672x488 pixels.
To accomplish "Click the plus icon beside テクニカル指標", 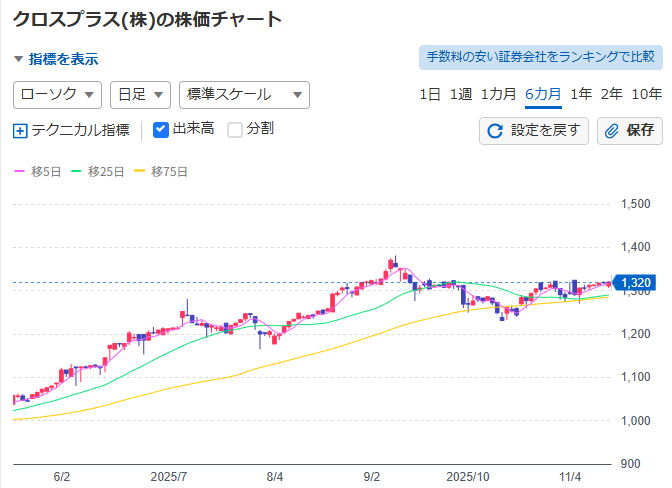I will click(x=20, y=131).
